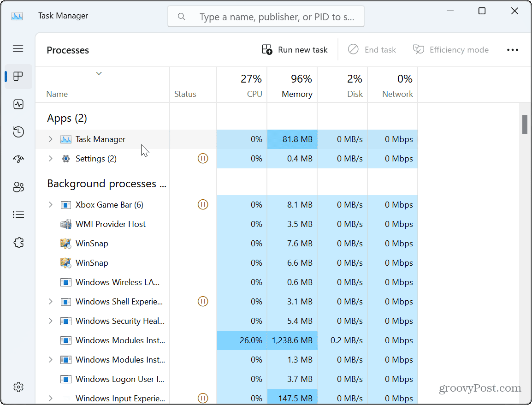The width and height of the screenshot is (532, 405).
Task: Click the 1,238.6 MB memory cell
Action: 292,340
